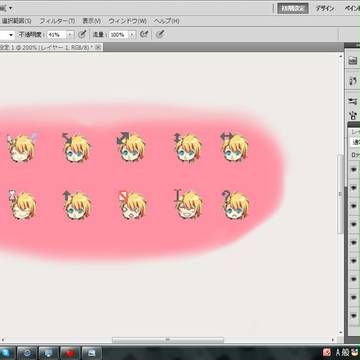Screen dimensions: 360x360
Task: Open the brush preset picker arrow
Action: coord(11,35)
